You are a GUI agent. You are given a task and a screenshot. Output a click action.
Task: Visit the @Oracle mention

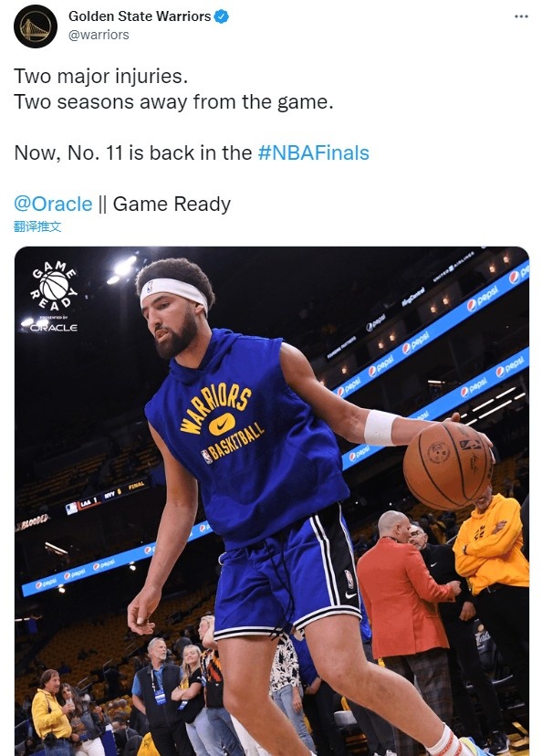pos(53,204)
